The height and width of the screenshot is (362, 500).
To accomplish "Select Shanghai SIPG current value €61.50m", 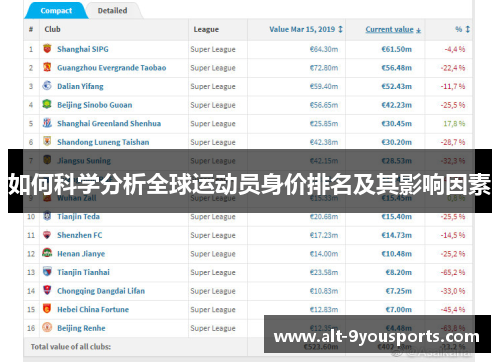I will click(x=397, y=49).
